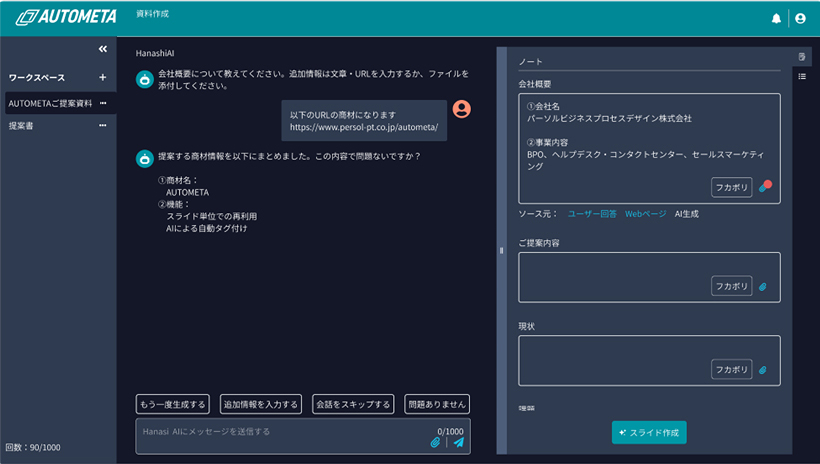
Task: Click attachment icon in 会社概要 note
Action: tap(763, 187)
